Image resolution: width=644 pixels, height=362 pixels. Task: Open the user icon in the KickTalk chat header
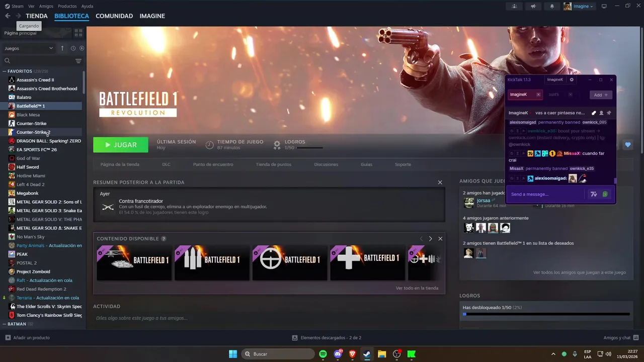pyautogui.click(x=601, y=113)
